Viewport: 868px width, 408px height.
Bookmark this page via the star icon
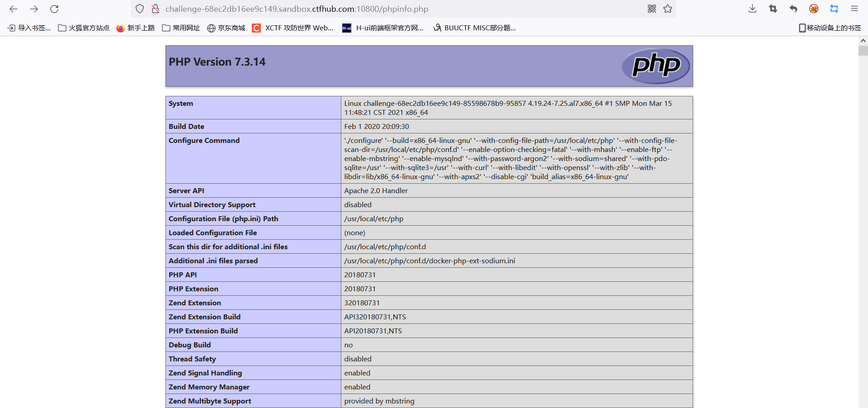pyautogui.click(x=668, y=9)
